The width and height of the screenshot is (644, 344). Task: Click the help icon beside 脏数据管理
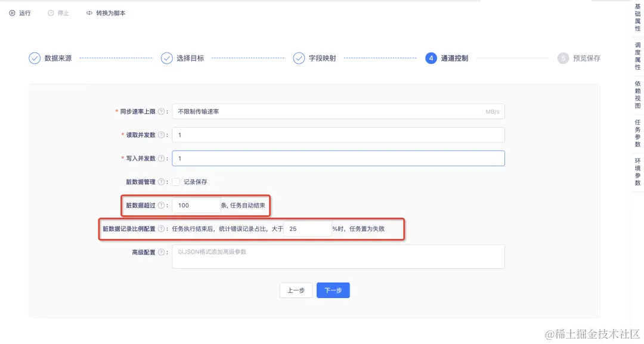tap(162, 182)
